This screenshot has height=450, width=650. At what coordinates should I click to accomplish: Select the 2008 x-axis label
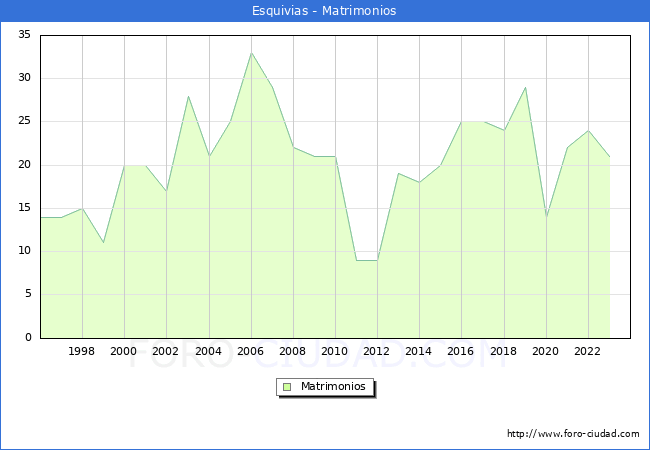(292, 351)
